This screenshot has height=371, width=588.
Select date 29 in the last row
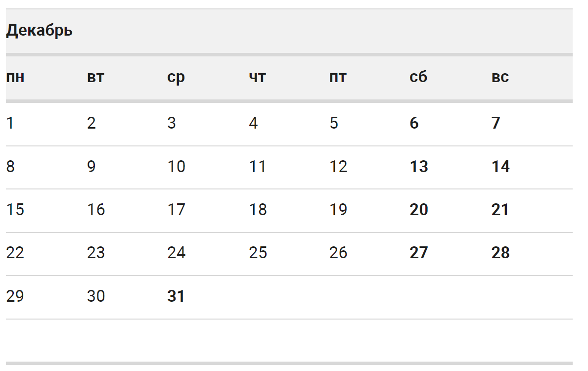[x=15, y=296]
